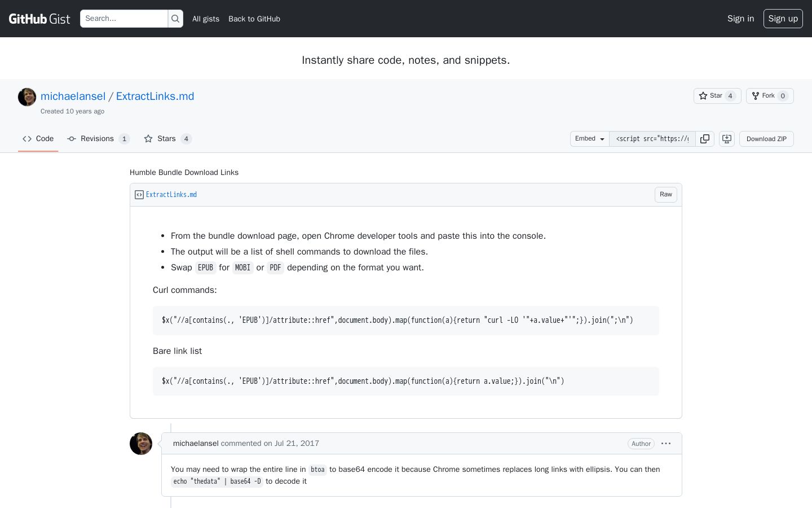
Task: Open the fork count of 0
Action: pos(783,96)
